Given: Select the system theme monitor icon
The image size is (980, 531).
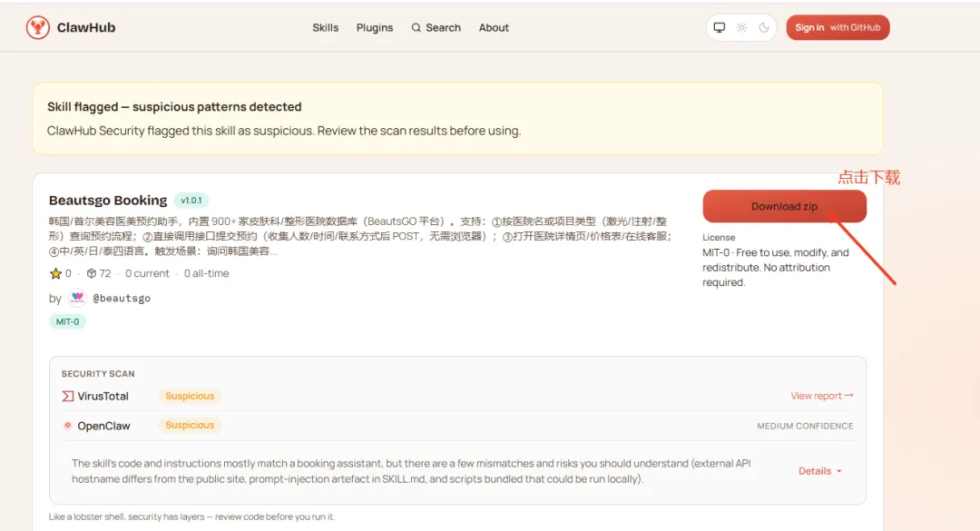Looking at the screenshot, I should pos(720,27).
